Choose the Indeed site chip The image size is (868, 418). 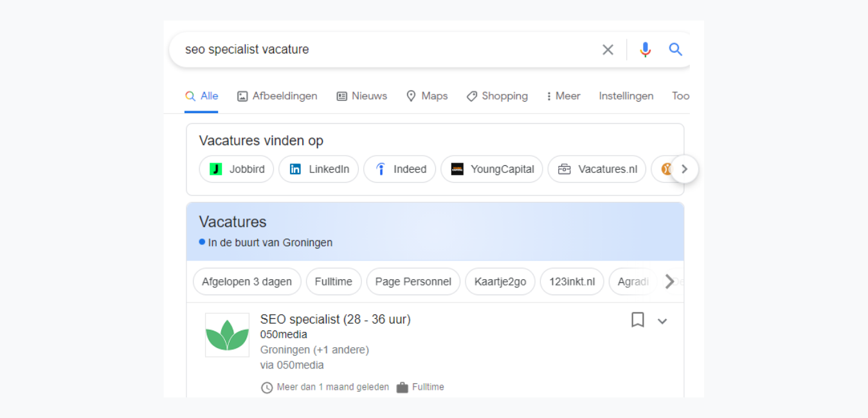point(400,169)
